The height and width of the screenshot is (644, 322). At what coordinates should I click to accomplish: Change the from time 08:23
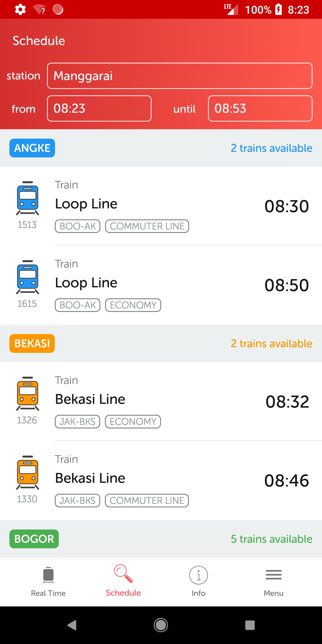99,108
